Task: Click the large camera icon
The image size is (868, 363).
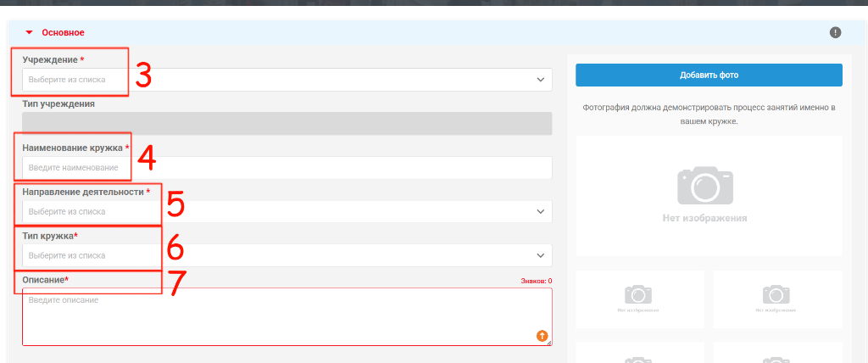Action: [705, 186]
